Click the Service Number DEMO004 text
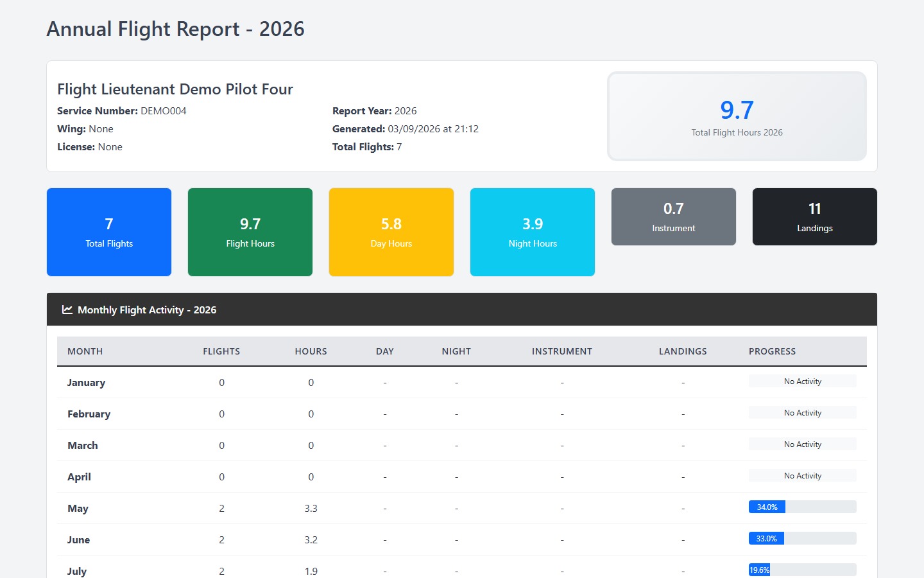 (122, 110)
